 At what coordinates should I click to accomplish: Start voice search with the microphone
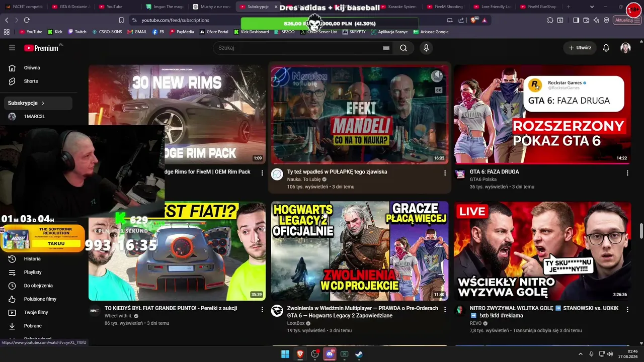click(x=426, y=48)
